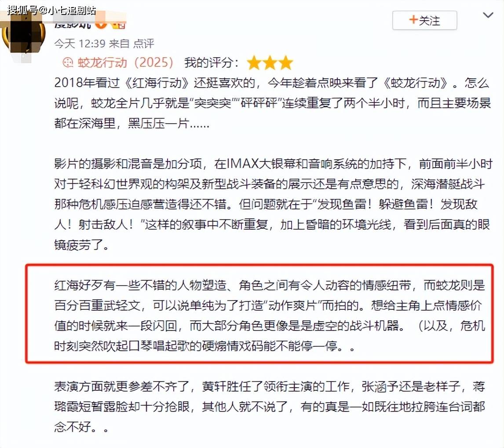
Task: Click the partially hidden username text
Action: click(73, 24)
